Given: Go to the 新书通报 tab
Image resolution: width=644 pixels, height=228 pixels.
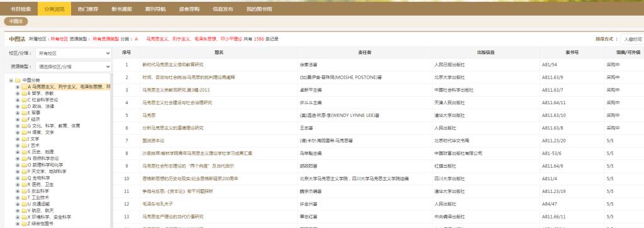Looking at the screenshot, I should pos(121,9).
